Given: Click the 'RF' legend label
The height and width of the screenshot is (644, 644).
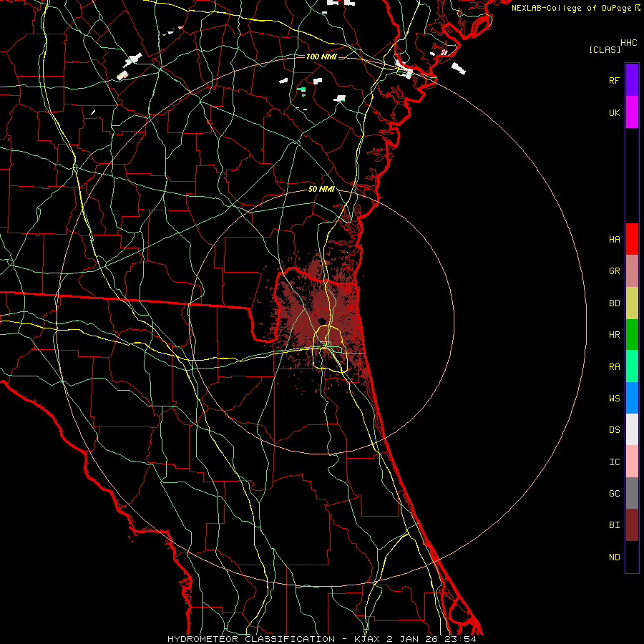Looking at the screenshot, I should click(615, 80).
